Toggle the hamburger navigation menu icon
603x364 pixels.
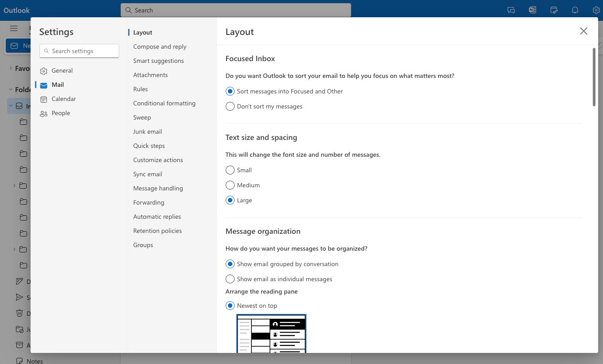[x=14, y=28]
